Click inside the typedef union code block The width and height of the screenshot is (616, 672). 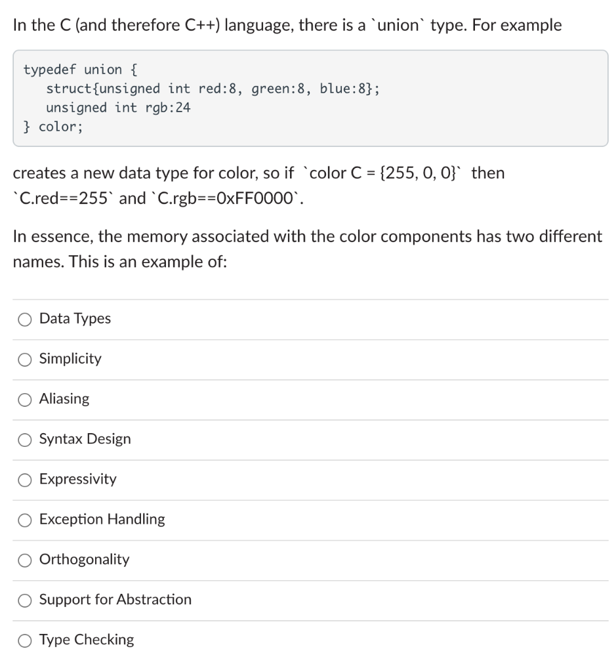197,97
